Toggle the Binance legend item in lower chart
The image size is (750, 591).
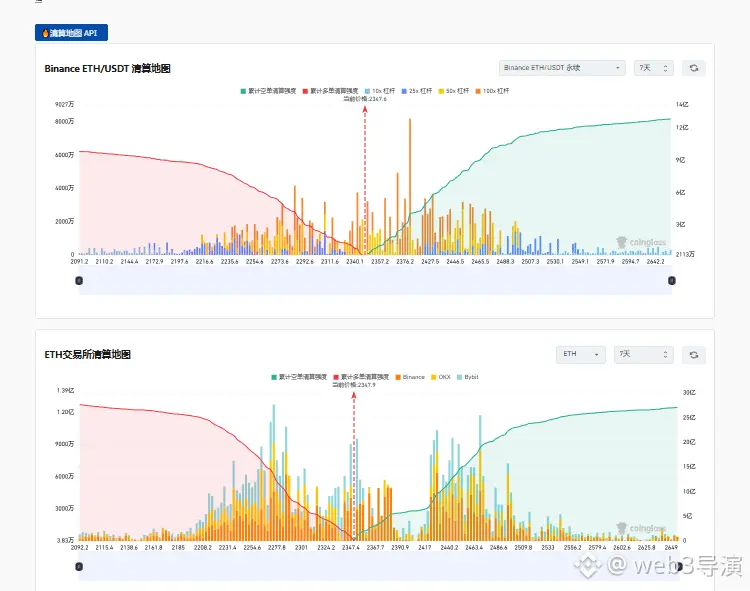pyautogui.click(x=410, y=377)
